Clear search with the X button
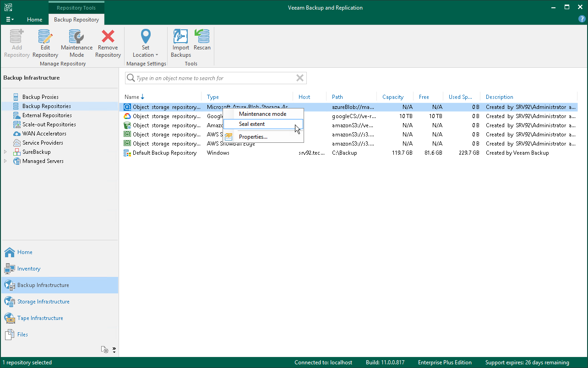588x368 pixels. click(300, 78)
